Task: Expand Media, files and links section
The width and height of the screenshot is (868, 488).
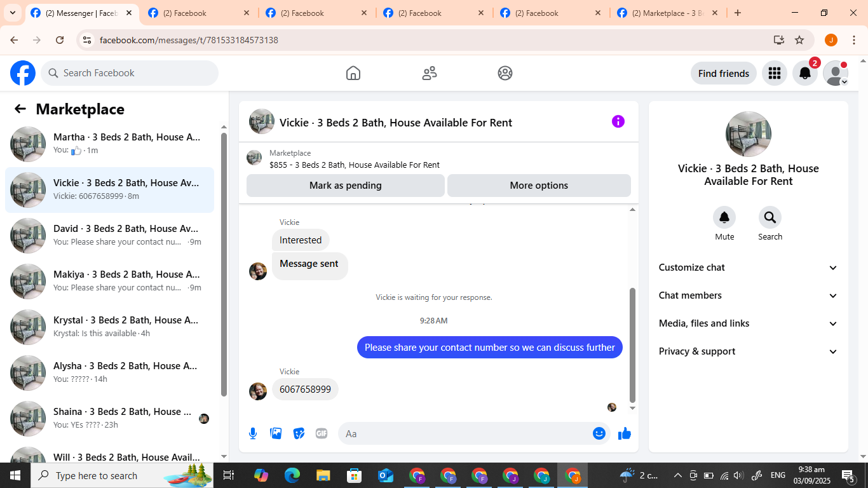Action: [749, 323]
